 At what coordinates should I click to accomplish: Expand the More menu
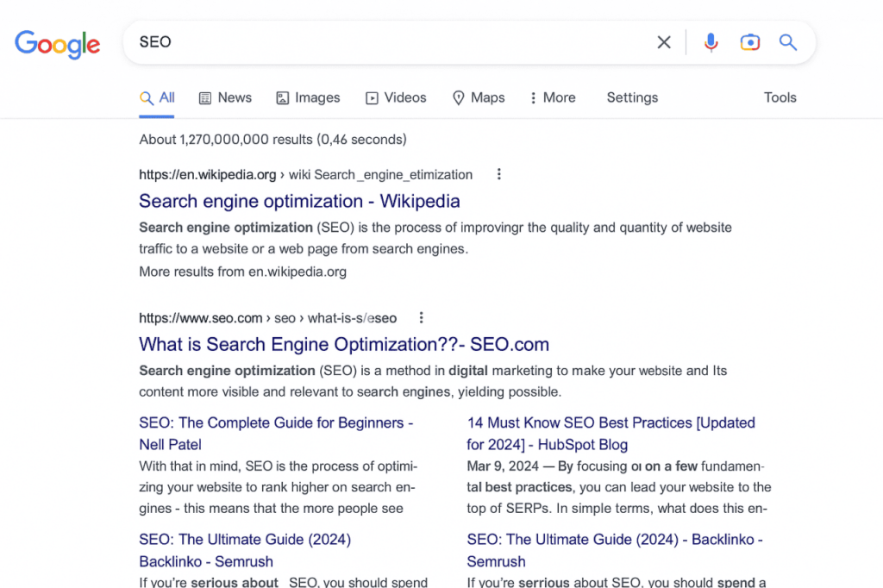[x=553, y=98]
